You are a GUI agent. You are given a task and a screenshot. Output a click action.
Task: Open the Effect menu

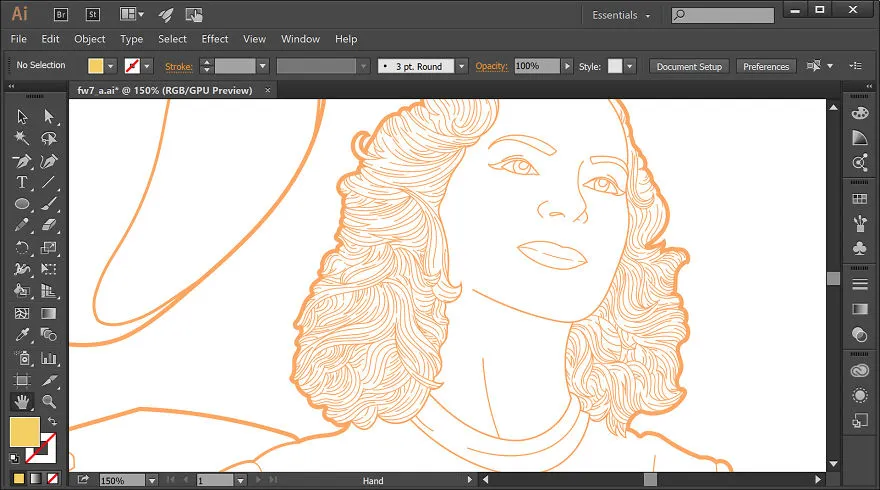215,39
